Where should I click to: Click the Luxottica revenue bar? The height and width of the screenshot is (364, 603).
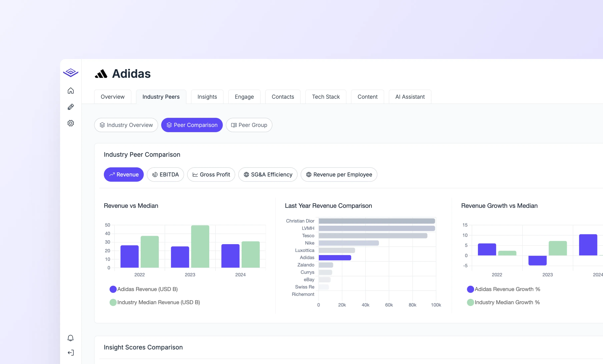pos(337,250)
